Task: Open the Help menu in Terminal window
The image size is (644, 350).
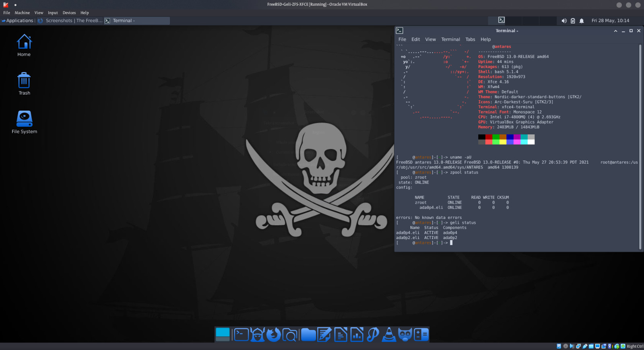Action: 485,39
